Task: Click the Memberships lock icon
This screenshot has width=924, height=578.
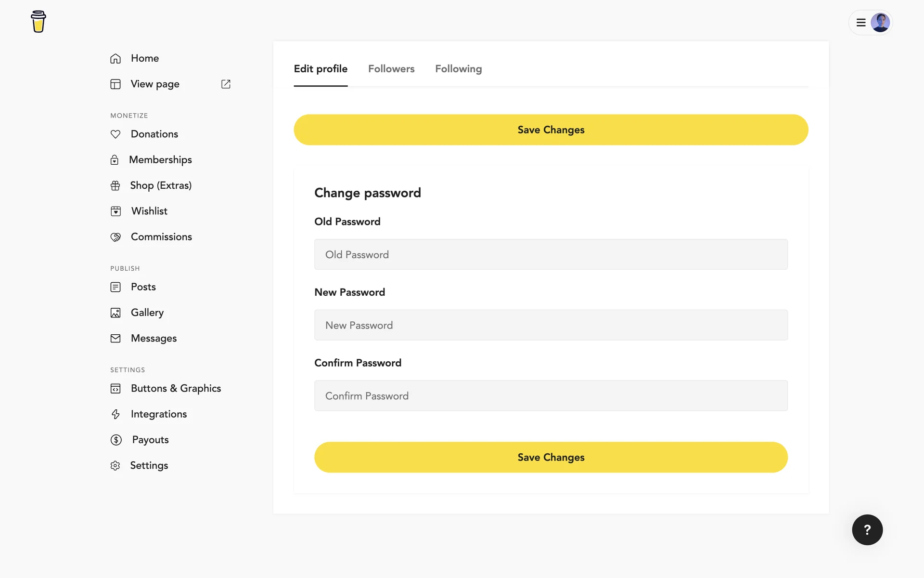Action: [115, 160]
